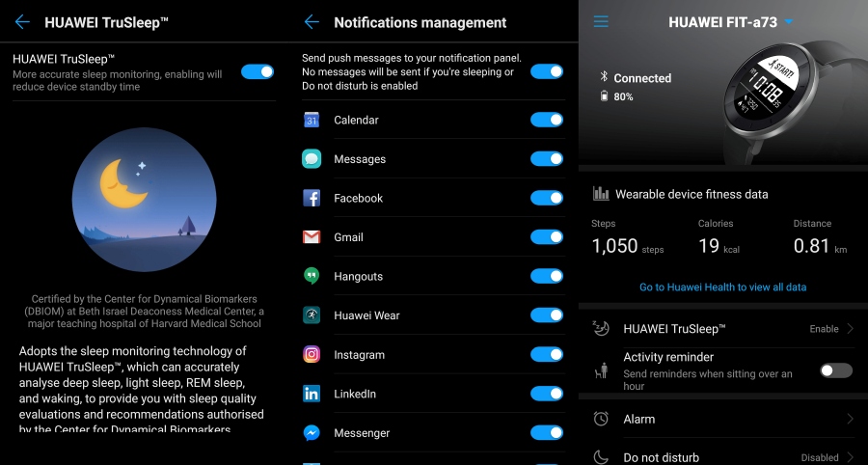Click the Do not disturb Disabled status
The width and height of the screenshot is (868, 465).
(820, 458)
